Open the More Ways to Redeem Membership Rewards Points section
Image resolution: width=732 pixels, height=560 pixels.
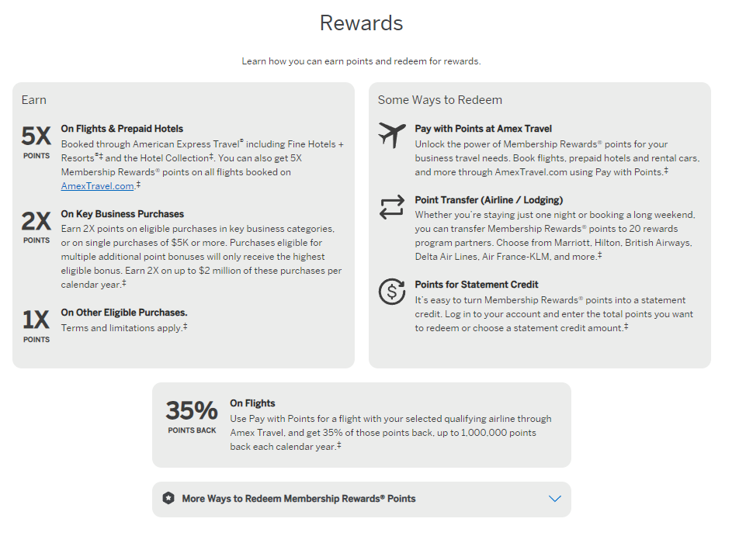pyautogui.click(x=299, y=499)
